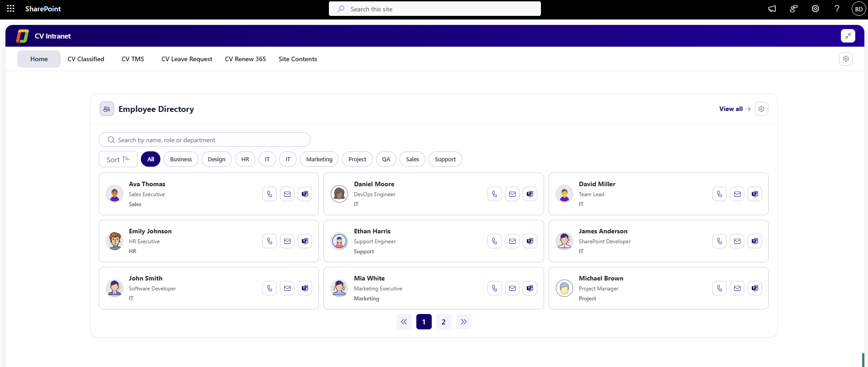Go to the Home navigation tab
The width and height of the screenshot is (868, 367).
pos(39,59)
